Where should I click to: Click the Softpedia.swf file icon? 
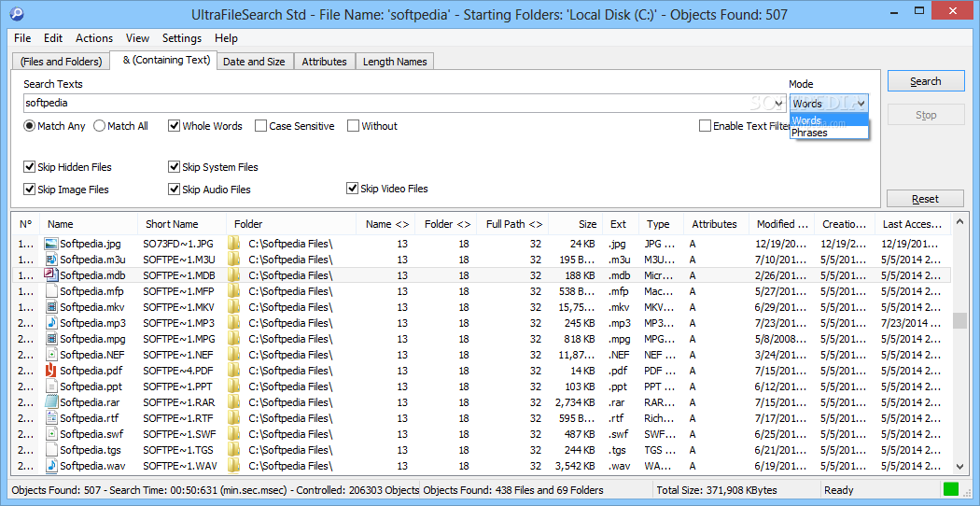click(x=51, y=433)
